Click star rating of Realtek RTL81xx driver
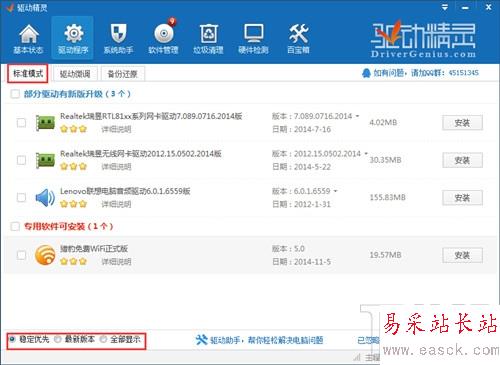This screenshot has height=365, width=500. 73,129
